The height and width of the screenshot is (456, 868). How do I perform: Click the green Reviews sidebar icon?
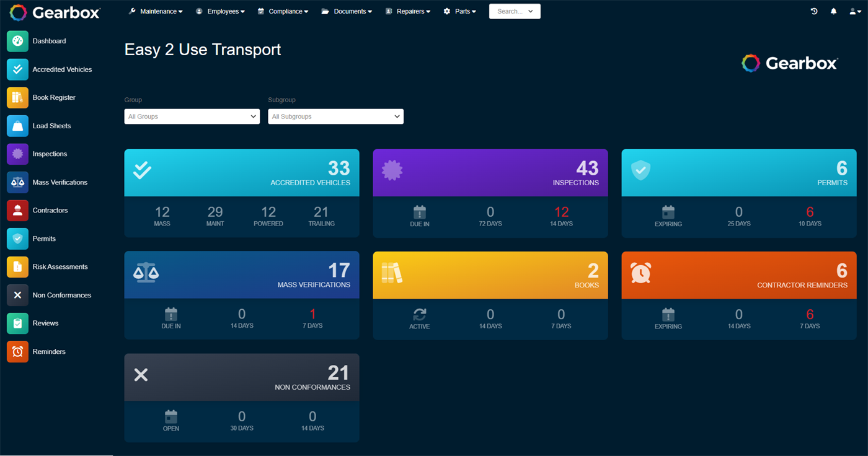click(x=17, y=323)
